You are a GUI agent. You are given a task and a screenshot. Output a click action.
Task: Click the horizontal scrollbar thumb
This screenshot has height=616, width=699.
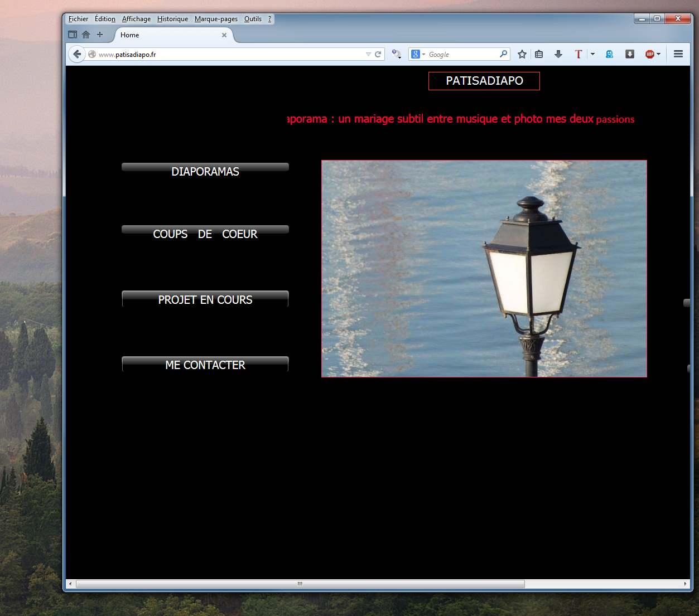[300, 584]
